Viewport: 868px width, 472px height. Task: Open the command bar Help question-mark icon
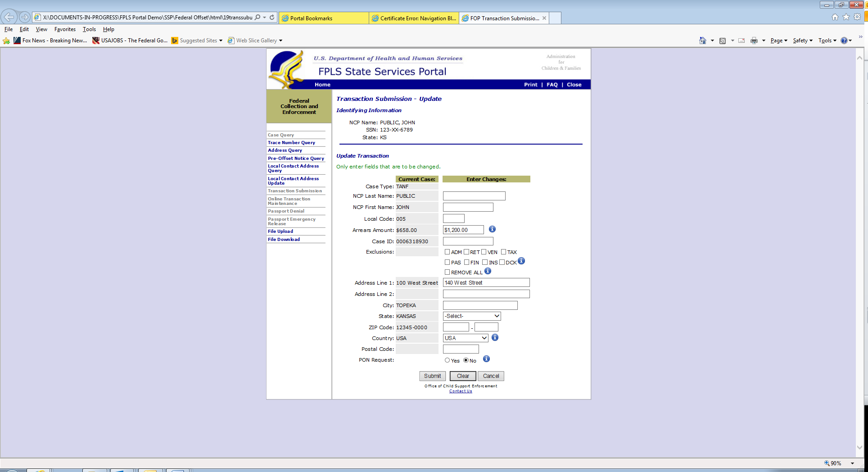pos(844,41)
